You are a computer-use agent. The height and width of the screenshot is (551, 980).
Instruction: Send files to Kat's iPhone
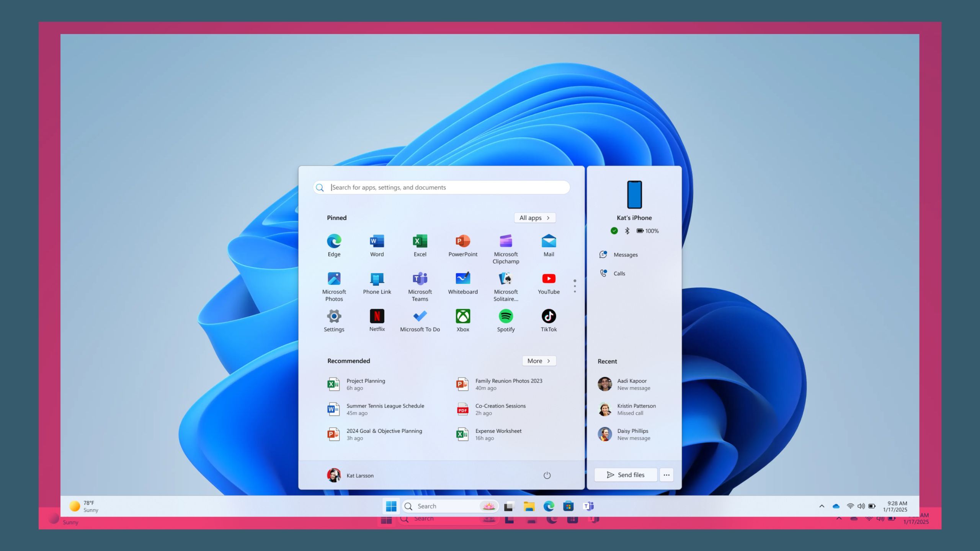coord(625,475)
